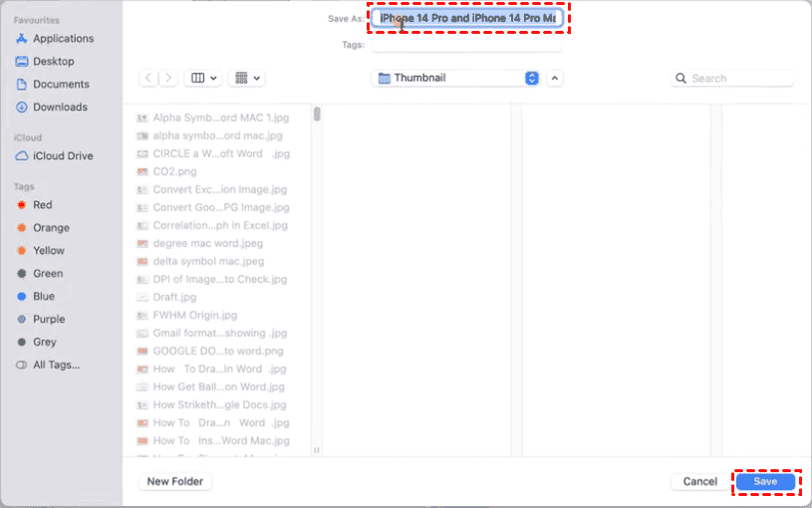Image resolution: width=812 pixels, height=508 pixels.
Task: Click the New Folder button
Action: point(175,481)
